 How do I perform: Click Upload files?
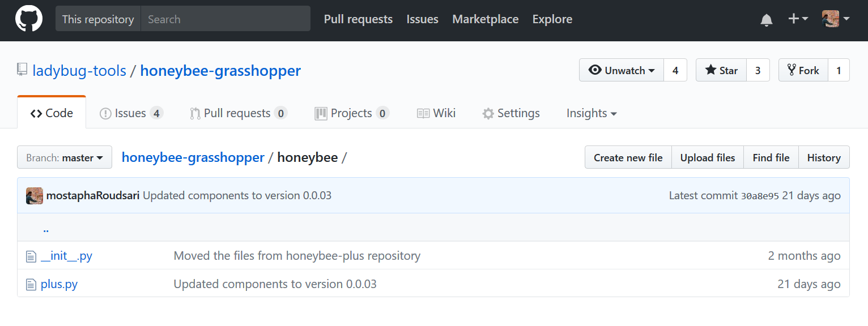point(708,157)
